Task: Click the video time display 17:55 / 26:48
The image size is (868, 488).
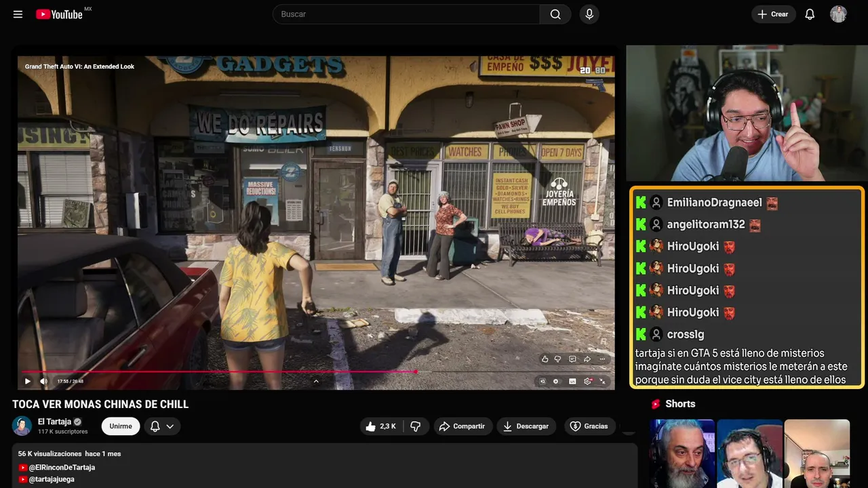Action: (71, 382)
